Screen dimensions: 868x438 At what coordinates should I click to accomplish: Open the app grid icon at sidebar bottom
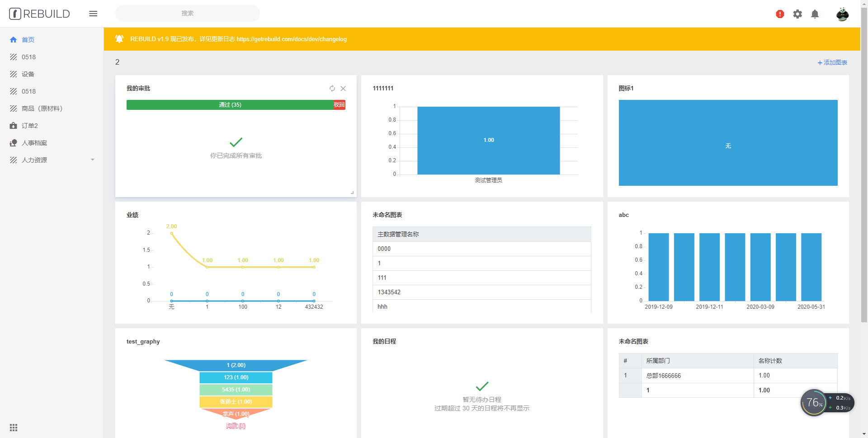click(x=14, y=428)
